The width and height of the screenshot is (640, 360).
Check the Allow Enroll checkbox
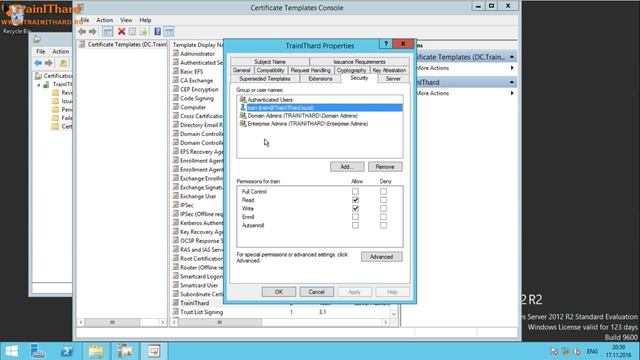355,217
